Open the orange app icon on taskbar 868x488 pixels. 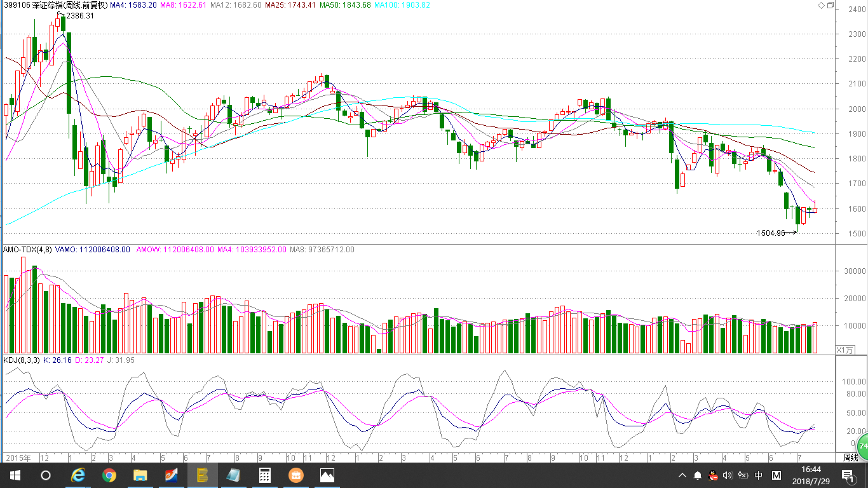pos(296,475)
